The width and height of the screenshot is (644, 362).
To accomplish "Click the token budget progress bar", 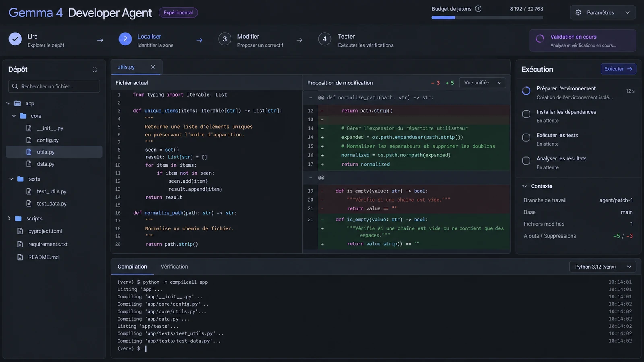I will [487, 18].
